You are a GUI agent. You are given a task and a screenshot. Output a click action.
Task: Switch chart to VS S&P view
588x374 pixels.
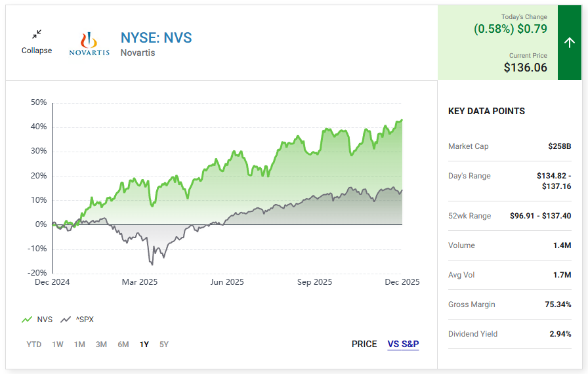click(403, 344)
